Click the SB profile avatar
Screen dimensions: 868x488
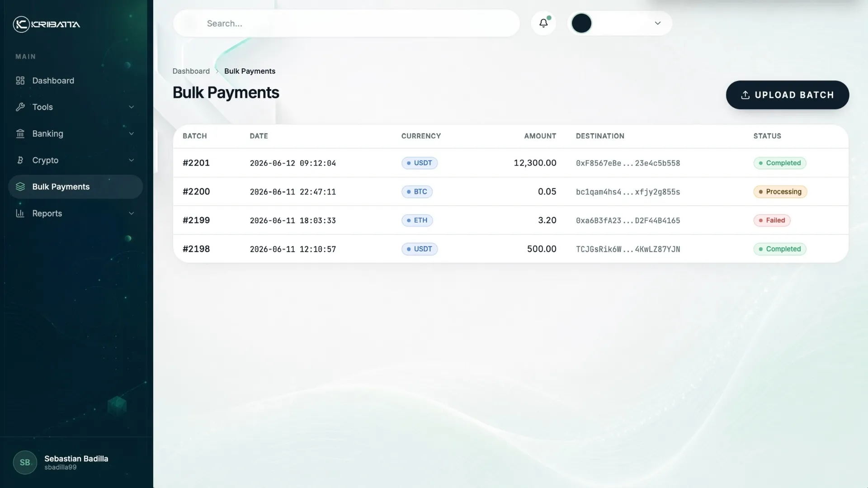[25, 462]
